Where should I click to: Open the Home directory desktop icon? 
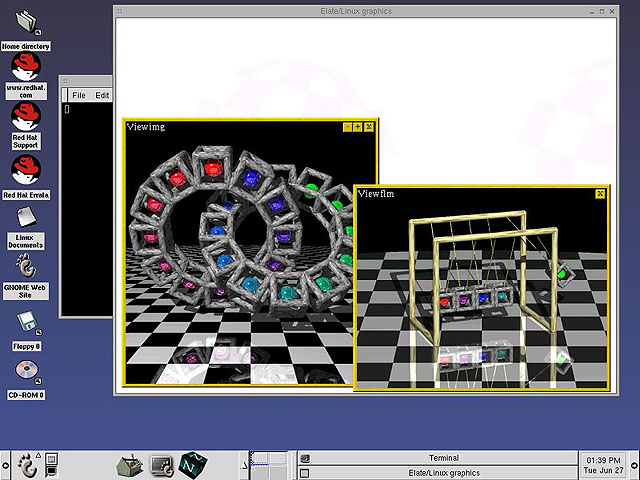[x=25, y=22]
